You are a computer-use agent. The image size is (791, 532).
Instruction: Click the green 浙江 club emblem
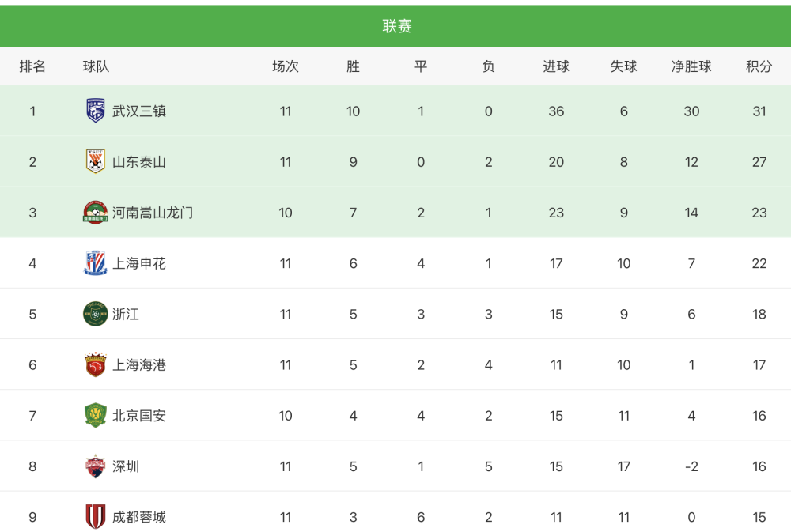(96, 314)
